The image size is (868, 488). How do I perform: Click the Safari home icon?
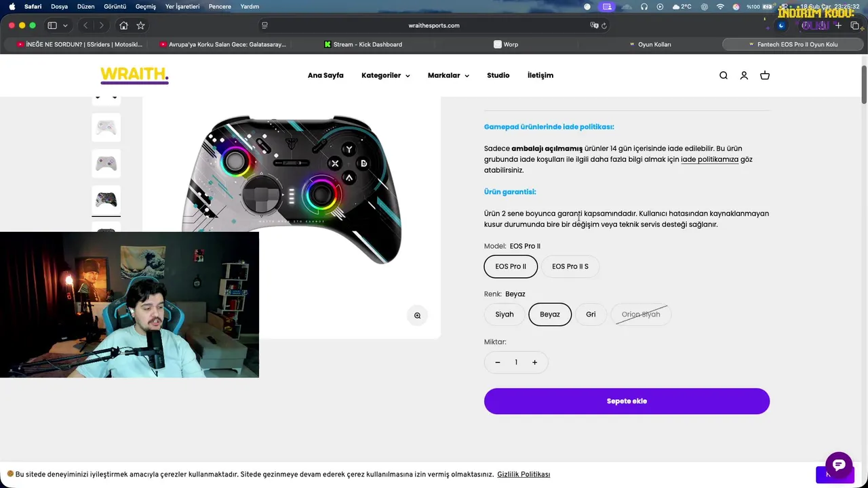pos(123,25)
